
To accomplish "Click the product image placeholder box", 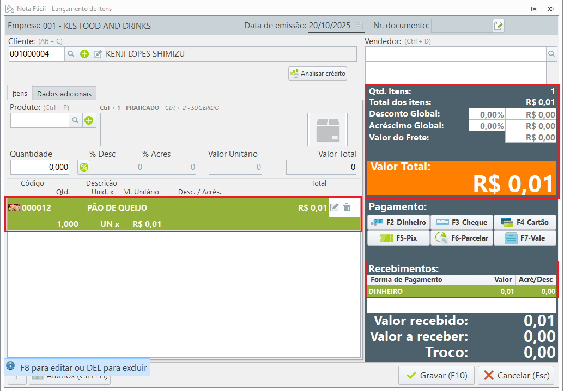I will coord(328,130).
